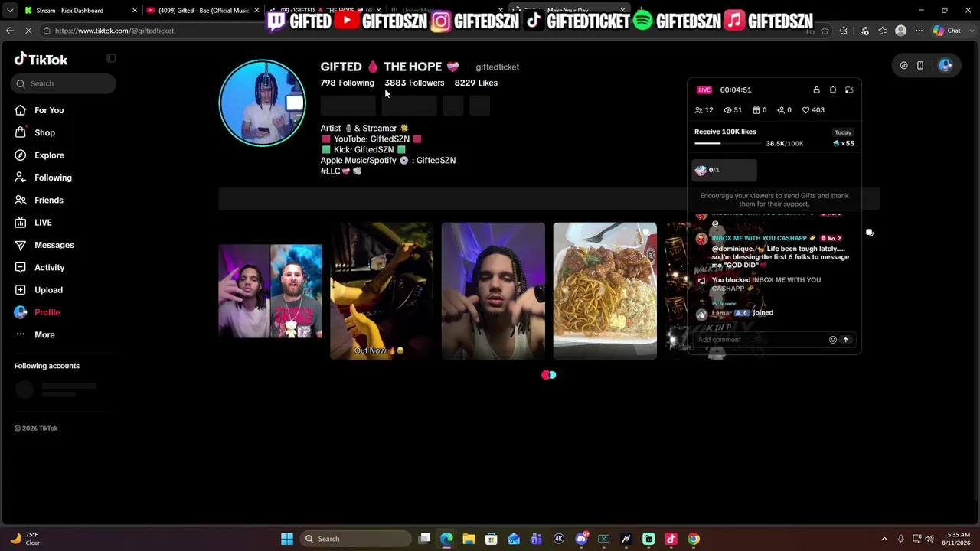The image size is (980, 551).
Task: Open the browser tab list dropdown
Action: click(9, 11)
